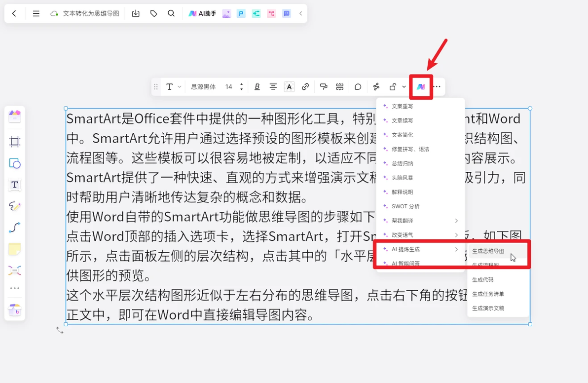Insert a hyperlink with the link icon
588x383 pixels.
(305, 87)
